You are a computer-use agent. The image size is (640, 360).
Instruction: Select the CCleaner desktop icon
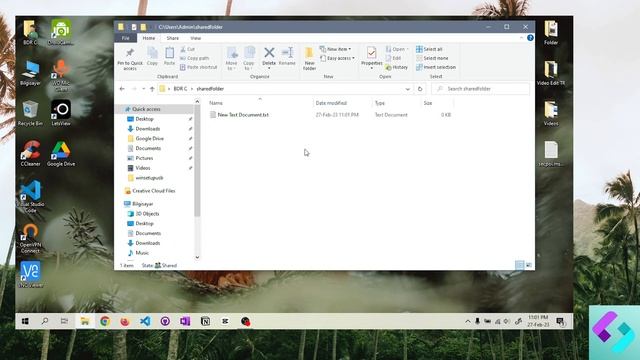pos(30,154)
